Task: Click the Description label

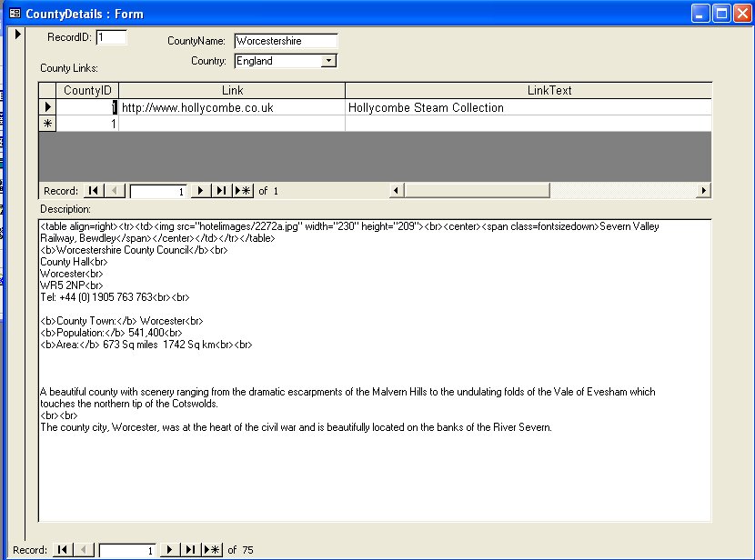Action: tap(65, 209)
